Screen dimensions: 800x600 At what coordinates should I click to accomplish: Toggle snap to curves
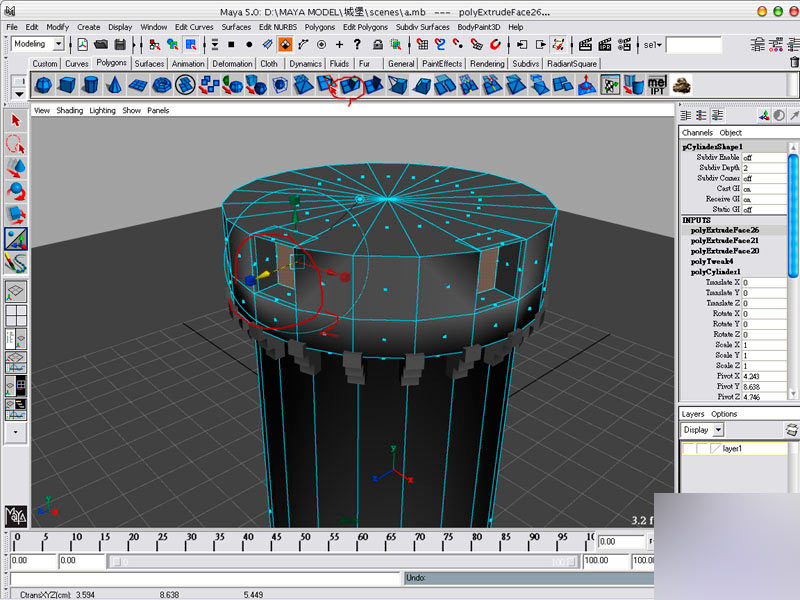click(x=440, y=45)
